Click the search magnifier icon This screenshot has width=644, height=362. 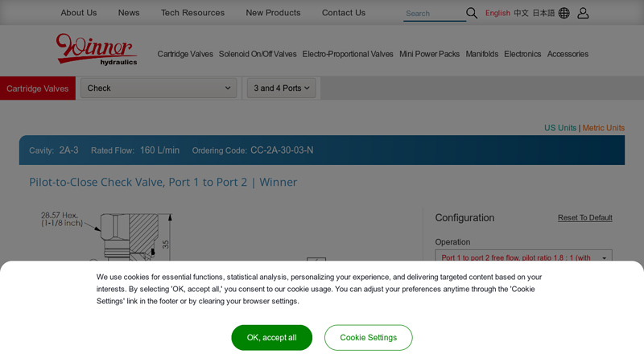pos(472,13)
